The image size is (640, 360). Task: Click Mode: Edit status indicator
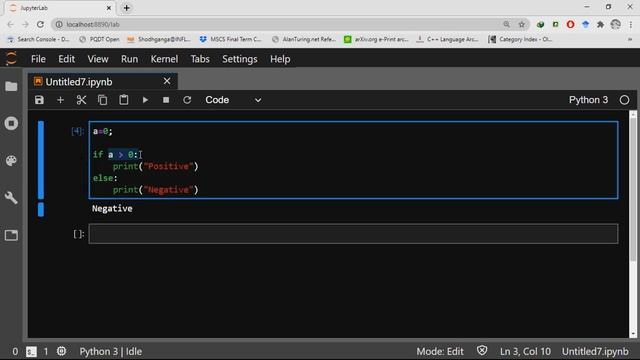coord(440,351)
